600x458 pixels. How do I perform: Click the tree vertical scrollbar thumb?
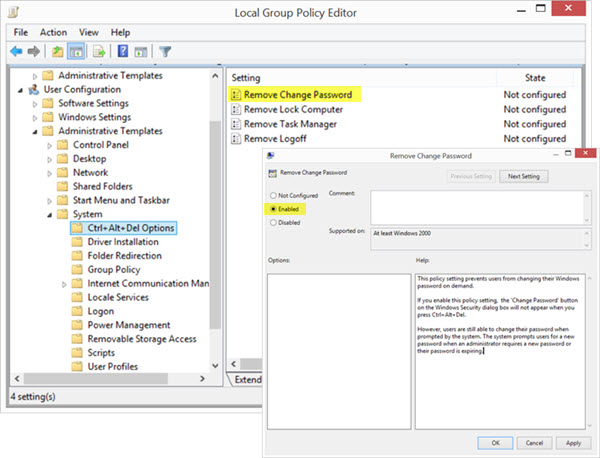click(215, 225)
